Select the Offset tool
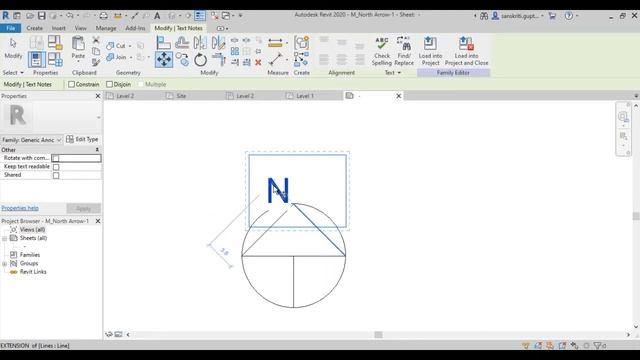Screen dimensions: 640x360 [182, 42]
